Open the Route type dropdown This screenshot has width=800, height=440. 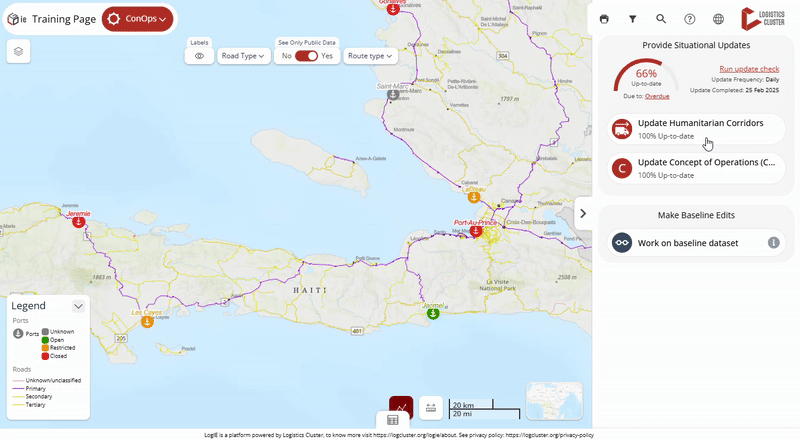point(370,56)
